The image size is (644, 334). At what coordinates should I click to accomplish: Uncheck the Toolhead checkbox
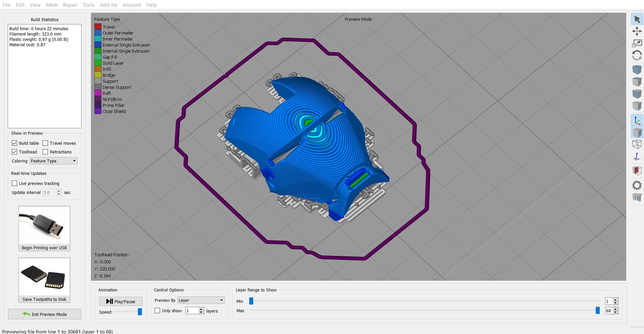coord(14,152)
